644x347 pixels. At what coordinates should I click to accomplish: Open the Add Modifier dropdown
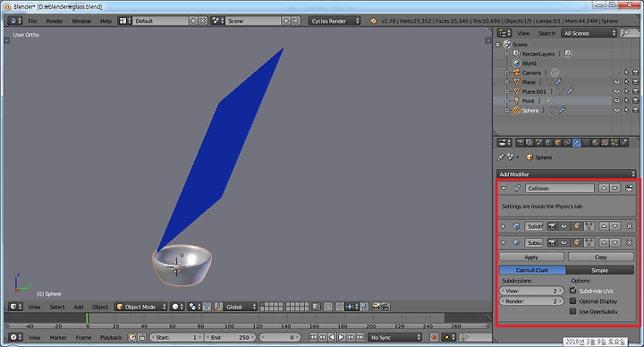pyautogui.click(x=566, y=173)
